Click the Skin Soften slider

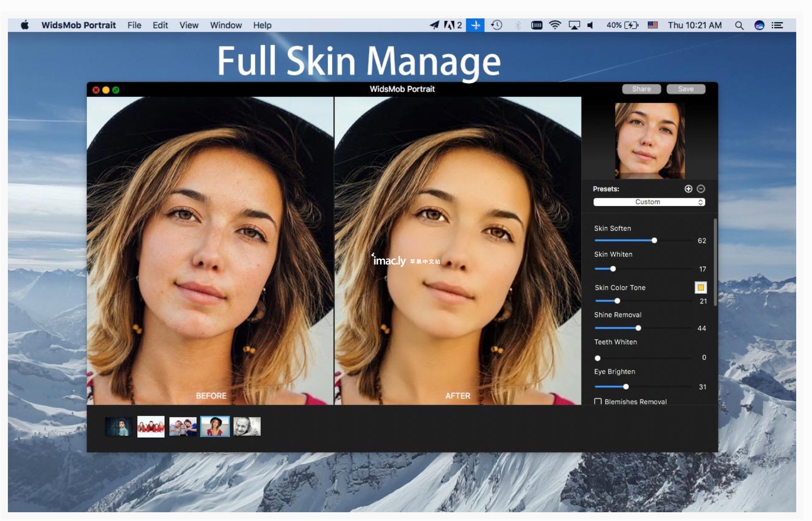[643, 240]
